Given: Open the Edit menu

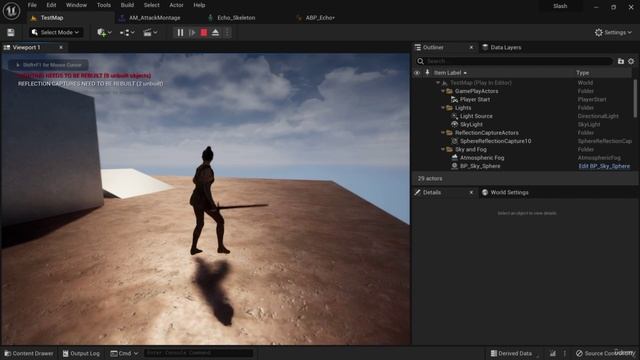Looking at the screenshot, I should point(51,5).
